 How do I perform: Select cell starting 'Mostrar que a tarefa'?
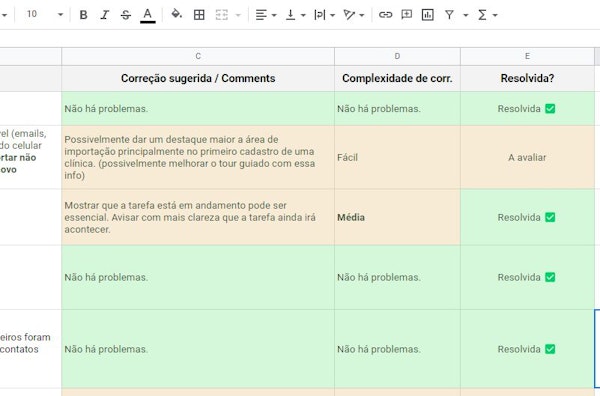pos(198,217)
